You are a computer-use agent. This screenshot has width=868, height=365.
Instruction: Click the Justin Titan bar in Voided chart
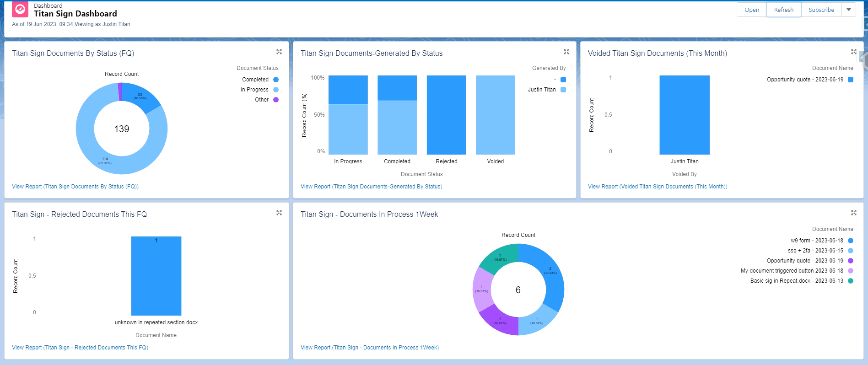(685, 115)
